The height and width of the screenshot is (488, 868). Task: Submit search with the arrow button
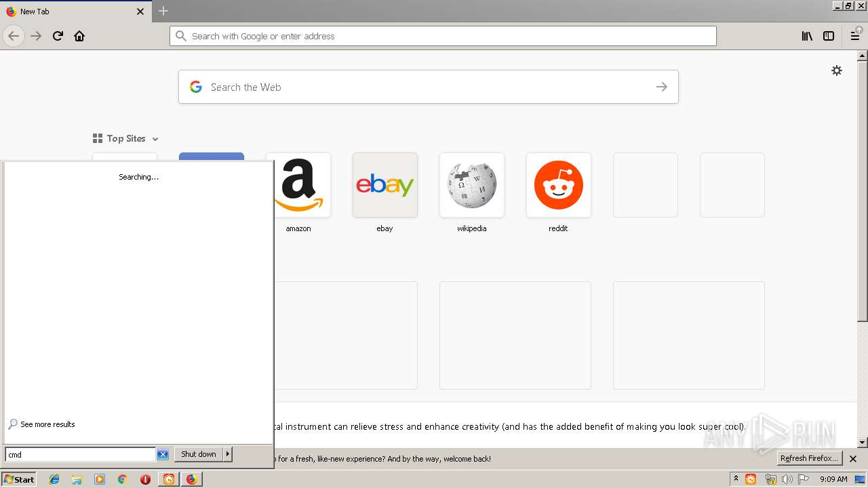(662, 87)
